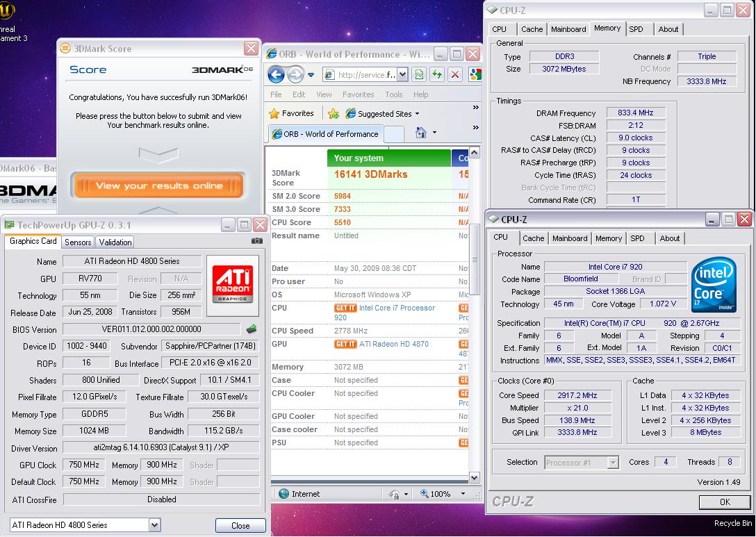This screenshot has width=756, height=537.
Task: Click the GPU-Z screenshot camera icon
Action: [257, 240]
